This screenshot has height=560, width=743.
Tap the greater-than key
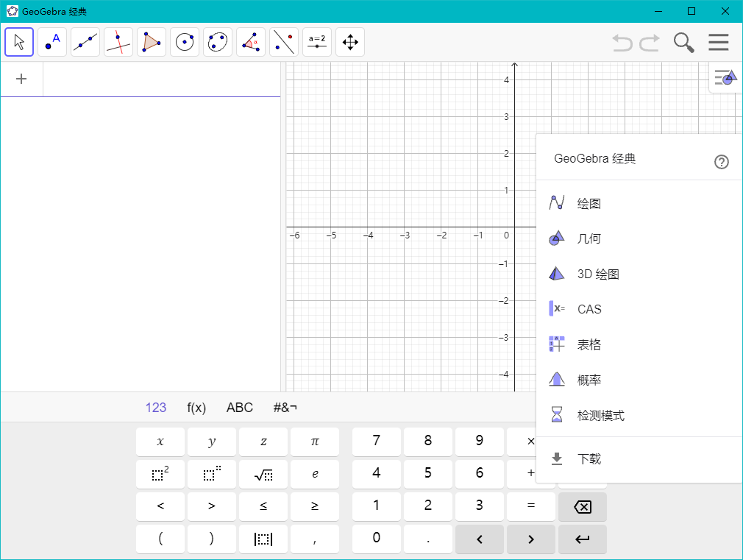(x=212, y=506)
